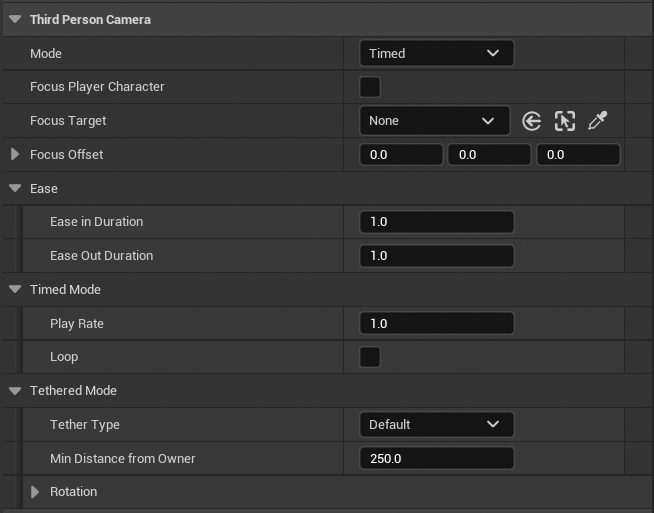The width and height of the screenshot is (654, 513).
Task: Expand the Focus Offset property
Action: point(15,155)
